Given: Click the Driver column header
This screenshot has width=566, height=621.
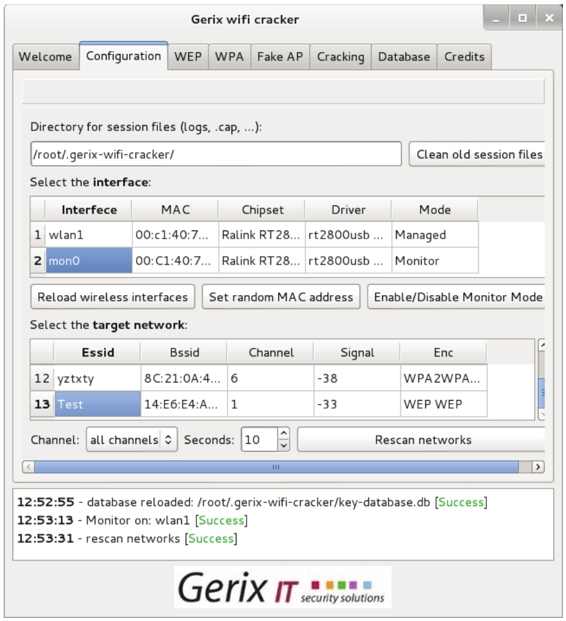Looking at the screenshot, I should click(349, 210).
